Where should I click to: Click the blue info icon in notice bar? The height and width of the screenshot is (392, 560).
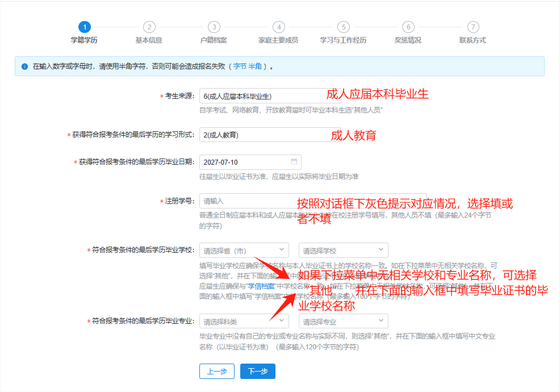point(24,66)
